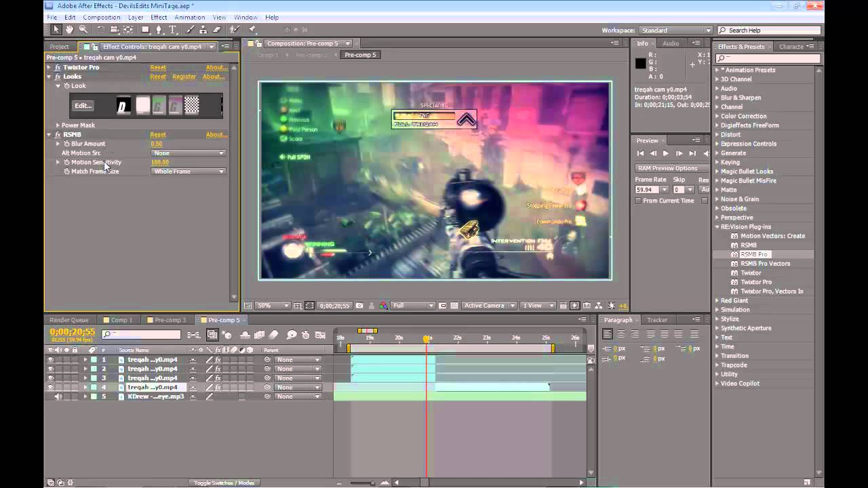This screenshot has width=868, height=488.
Task: Select the Hand tool
Action: click(69, 30)
